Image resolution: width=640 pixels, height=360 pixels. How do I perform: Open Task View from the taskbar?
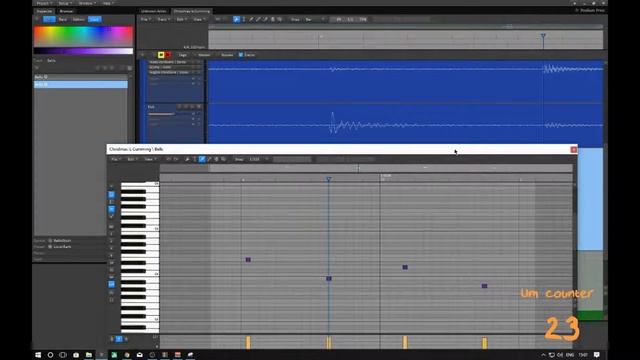[63, 355]
